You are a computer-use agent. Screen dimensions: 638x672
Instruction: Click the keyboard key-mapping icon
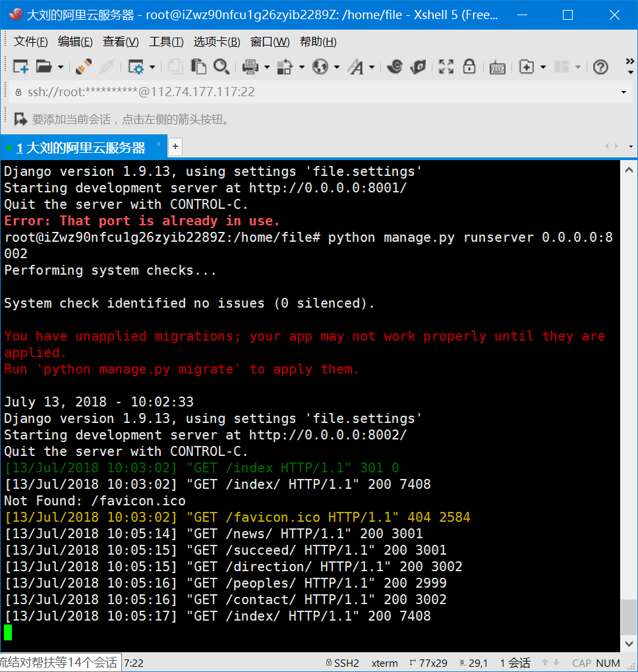[498, 68]
